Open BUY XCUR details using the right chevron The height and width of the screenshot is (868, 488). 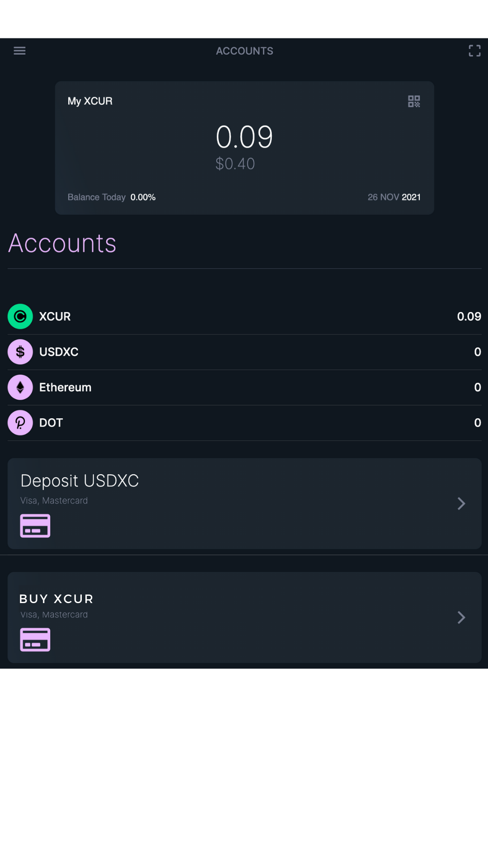(461, 618)
